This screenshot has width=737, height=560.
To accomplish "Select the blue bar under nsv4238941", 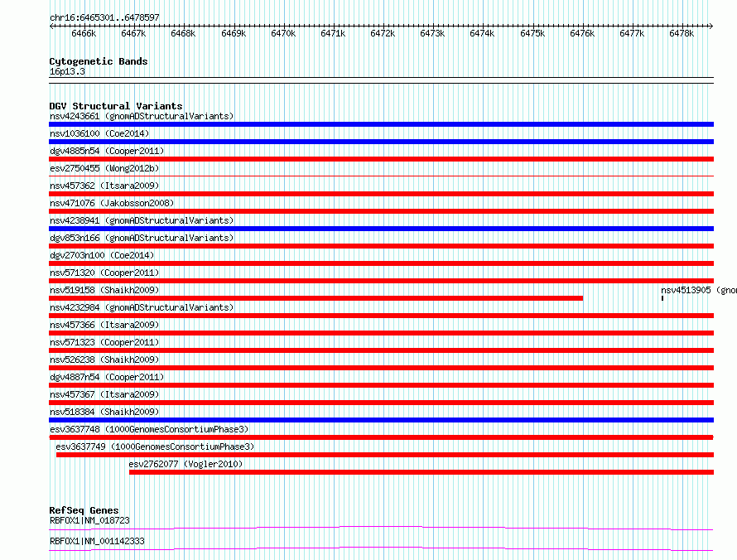I will 381,229.
